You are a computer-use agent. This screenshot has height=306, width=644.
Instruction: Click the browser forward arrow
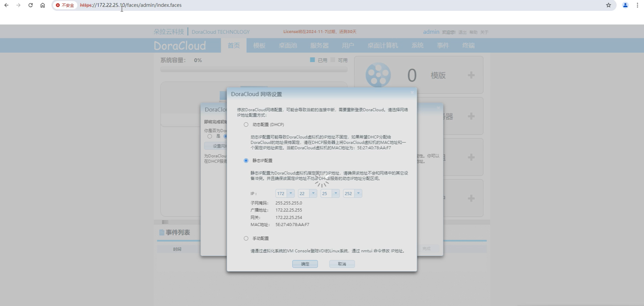(19, 5)
